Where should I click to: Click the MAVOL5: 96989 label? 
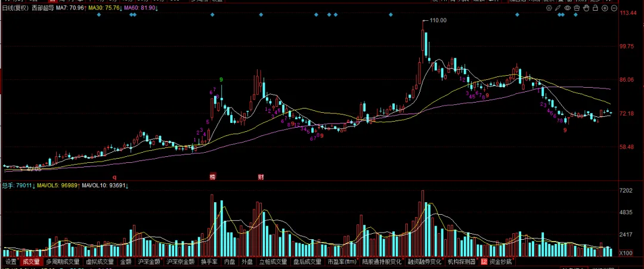(x=57, y=185)
